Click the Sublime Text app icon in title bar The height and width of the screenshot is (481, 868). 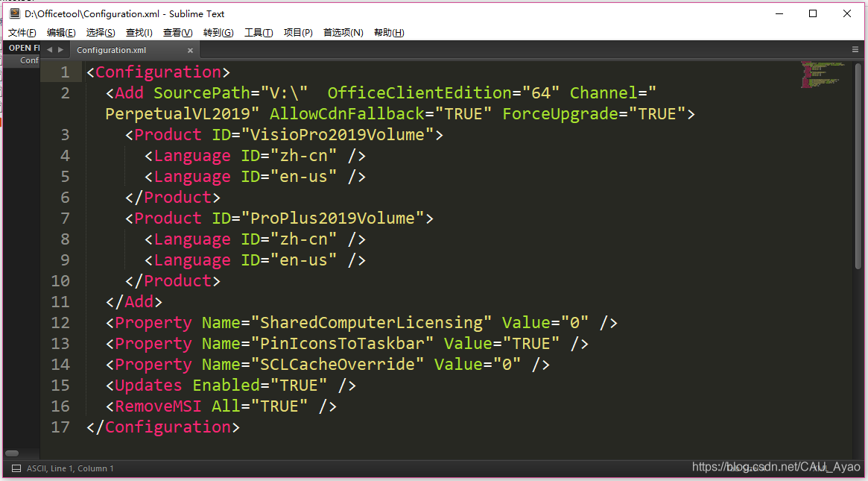pos(15,13)
